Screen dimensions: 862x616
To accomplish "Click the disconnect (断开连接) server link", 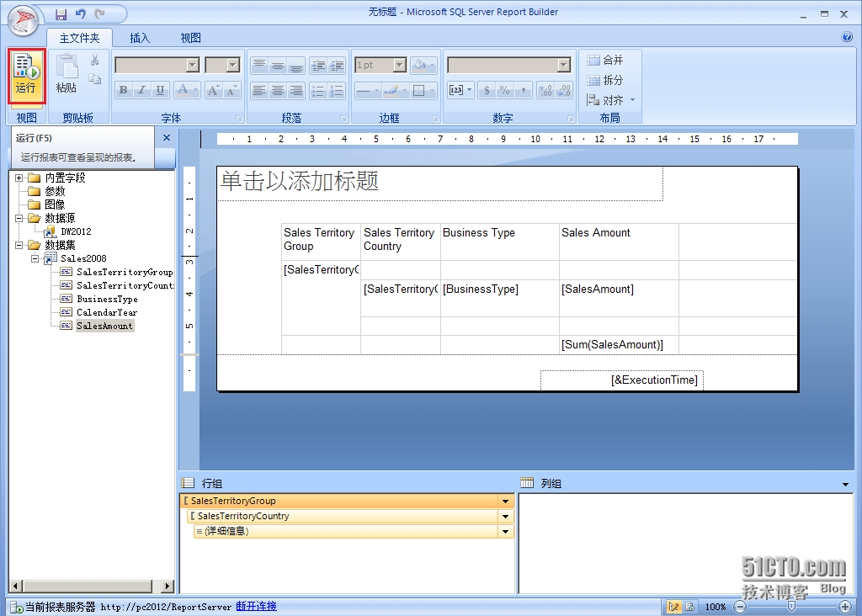I will point(256,606).
